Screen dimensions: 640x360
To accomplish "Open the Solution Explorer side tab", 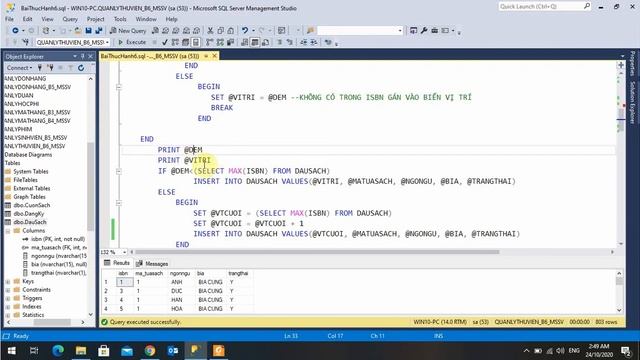I will click(632, 103).
